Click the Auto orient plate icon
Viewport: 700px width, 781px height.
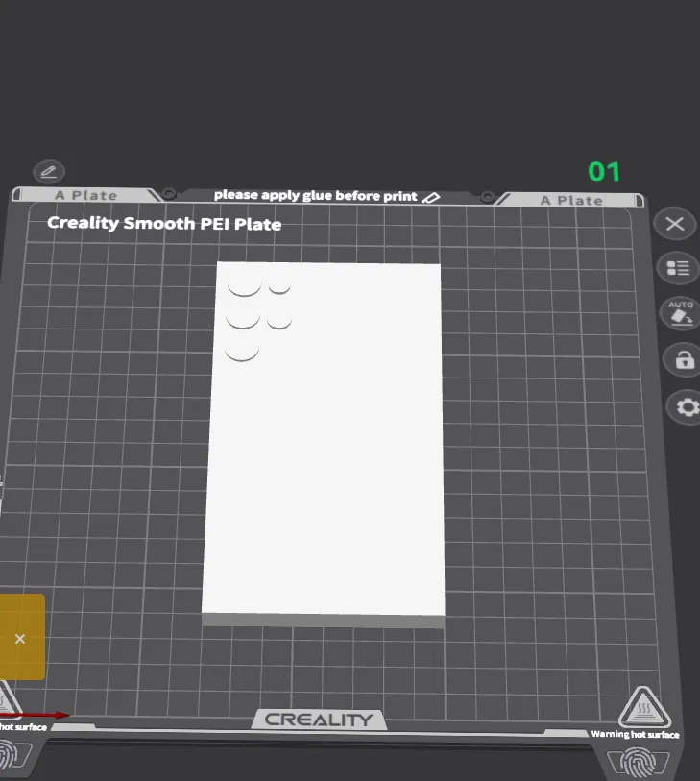pyautogui.click(x=680, y=314)
